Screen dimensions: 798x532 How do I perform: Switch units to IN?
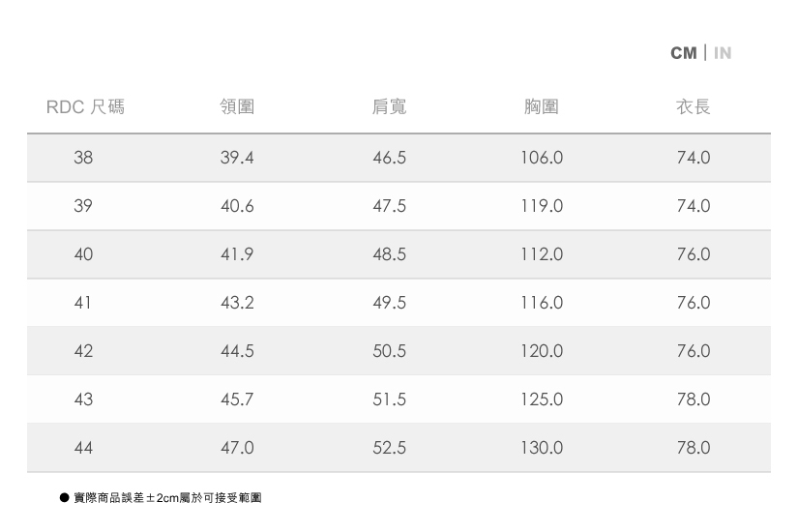(723, 53)
